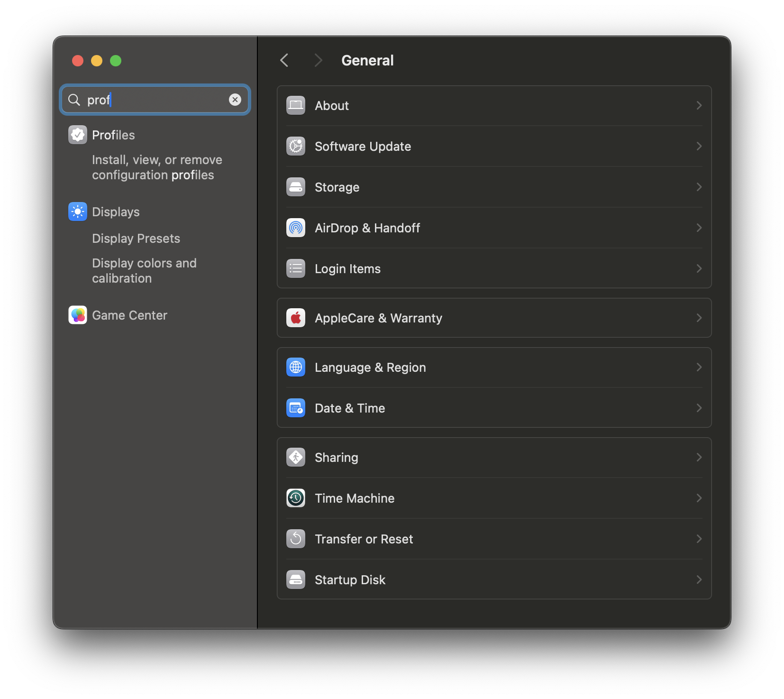Clear the search field with the X button
This screenshot has height=699, width=784.
pos(235,100)
